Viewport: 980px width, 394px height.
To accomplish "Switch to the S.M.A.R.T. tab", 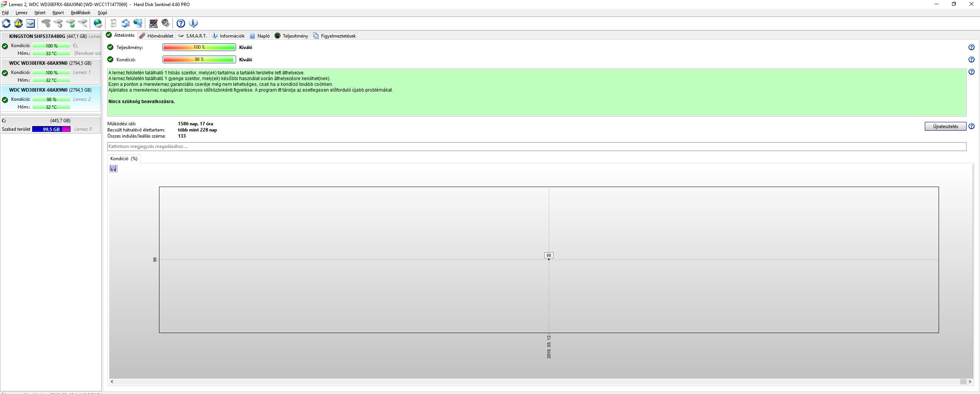I will pyautogui.click(x=192, y=36).
